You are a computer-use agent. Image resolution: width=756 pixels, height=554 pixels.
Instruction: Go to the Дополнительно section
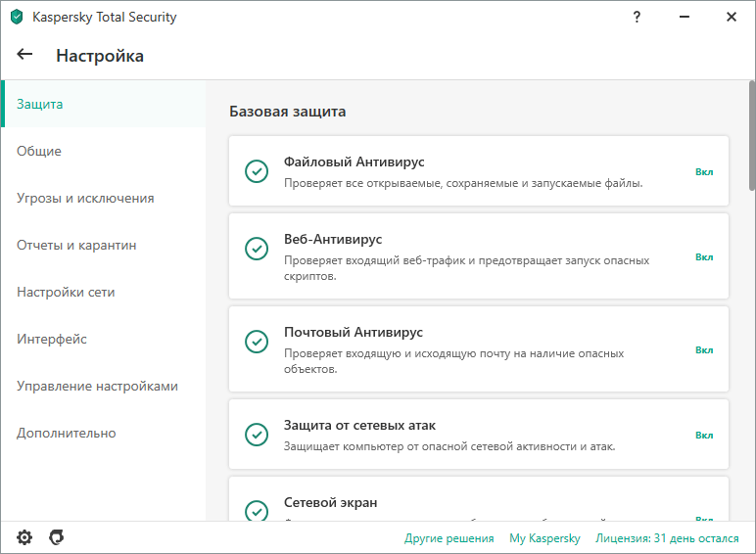click(x=66, y=433)
